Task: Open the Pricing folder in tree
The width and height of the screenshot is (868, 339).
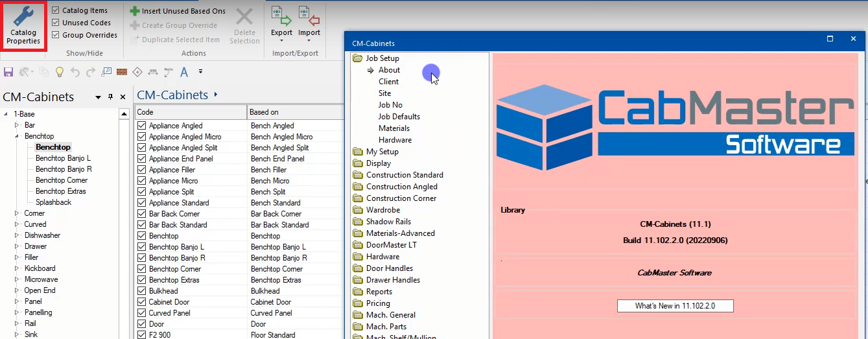Action: point(378,303)
